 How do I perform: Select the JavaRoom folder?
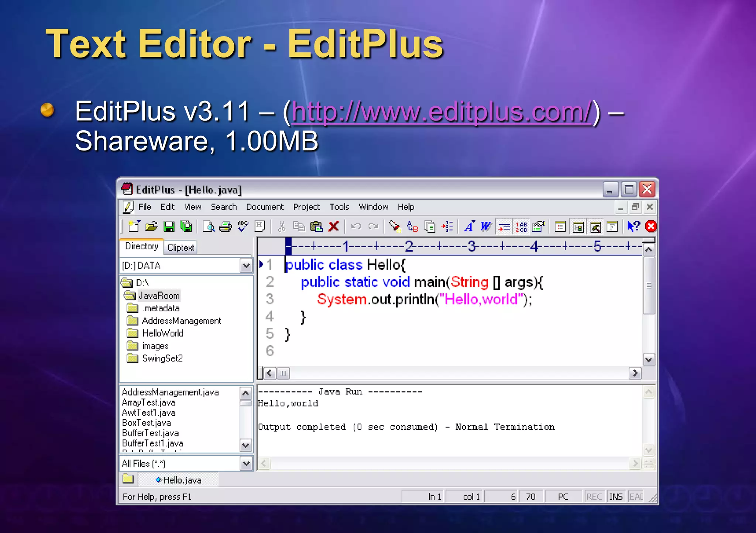[159, 295]
